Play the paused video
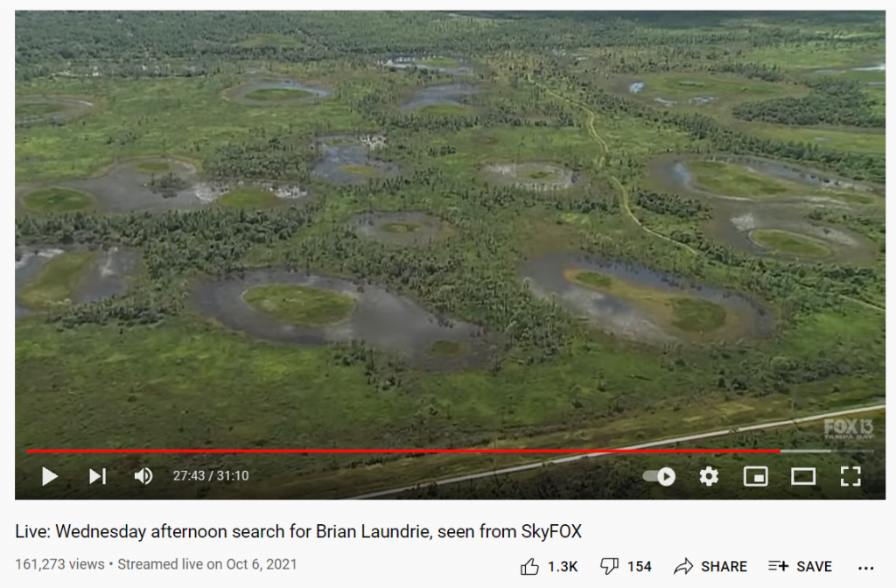The width and height of the screenshot is (896, 588). pos(50,476)
